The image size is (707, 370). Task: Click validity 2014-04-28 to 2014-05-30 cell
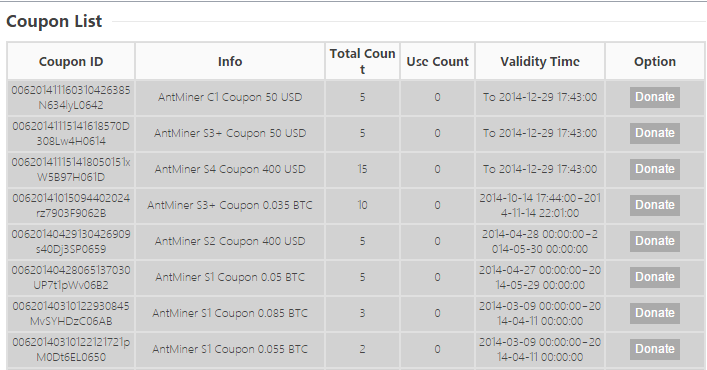pos(540,242)
